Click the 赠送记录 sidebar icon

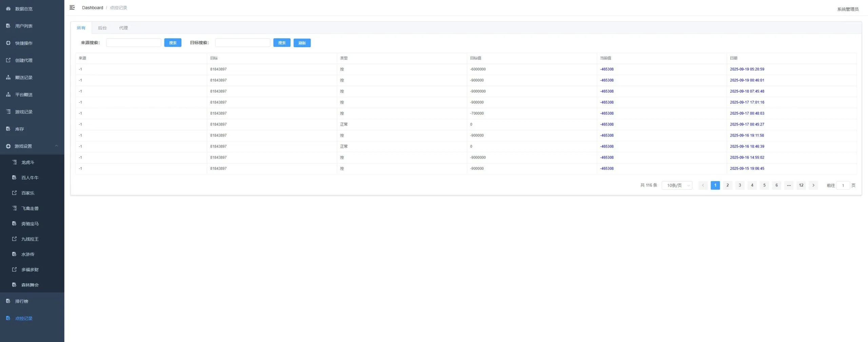tap(8, 77)
